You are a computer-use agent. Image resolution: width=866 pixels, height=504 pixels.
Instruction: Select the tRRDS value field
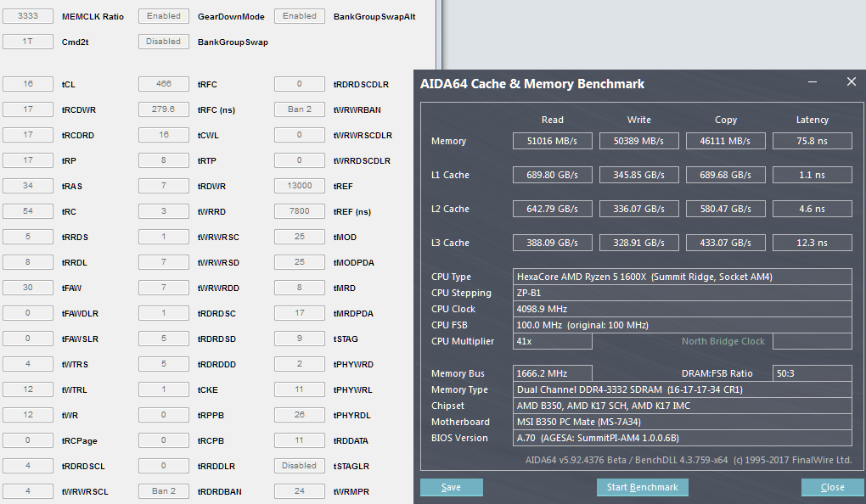point(28,236)
